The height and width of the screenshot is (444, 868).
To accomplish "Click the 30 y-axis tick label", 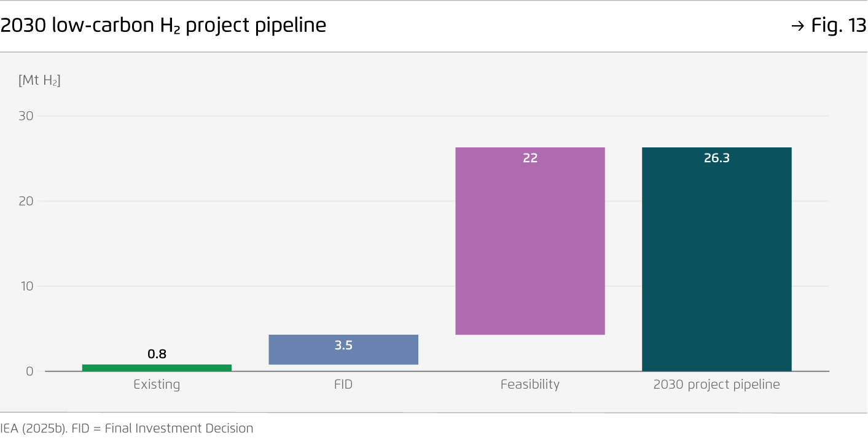I will coord(26,116).
